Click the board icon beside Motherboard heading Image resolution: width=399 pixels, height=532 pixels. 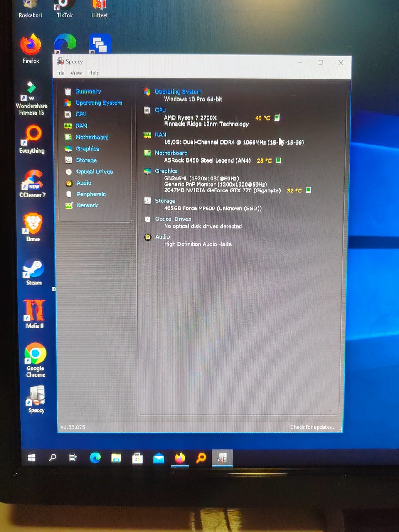147,153
